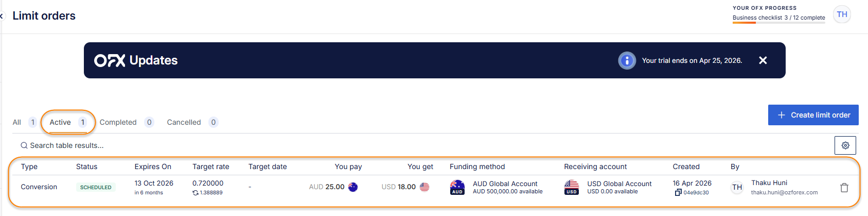Screen dimensions: 868x216
Task: Click the USD Global Account flag icon
Action: pyautogui.click(x=571, y=187)
